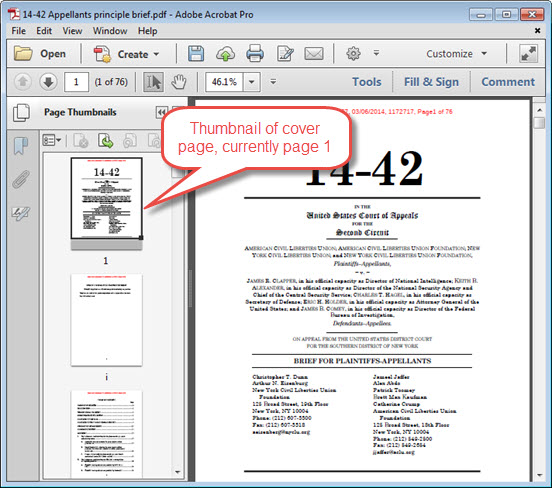Open the Bookmarks panel icon

(21, 146)
